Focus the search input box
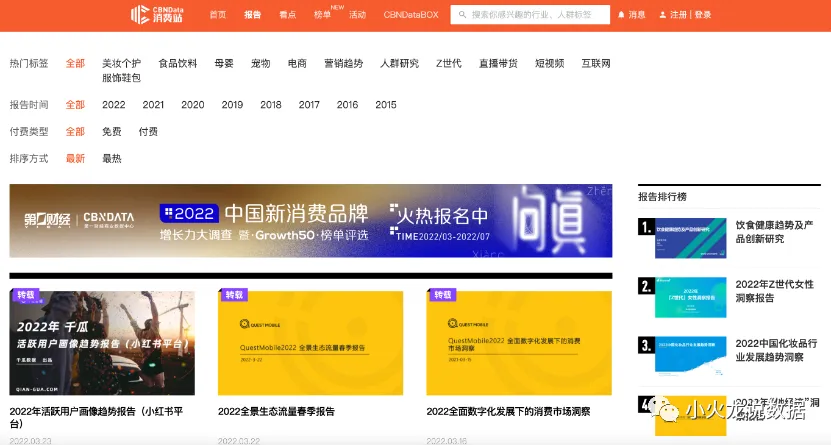This screenshot has width=832, height=446. tap(530, 15)
